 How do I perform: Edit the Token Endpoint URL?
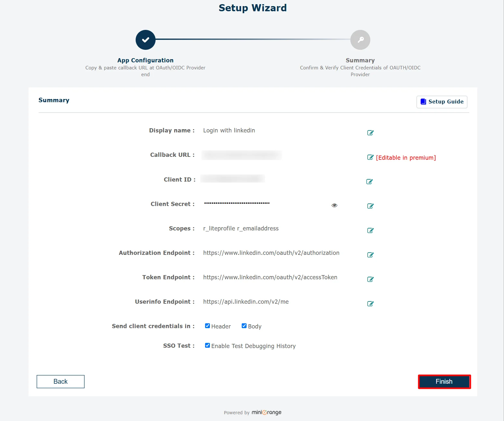point(370,279)
